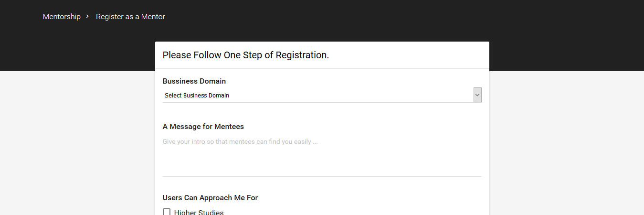Click the 'Select Business Domain' placeholder text
This screenshot has height=215, width=644.
point(197,96)
